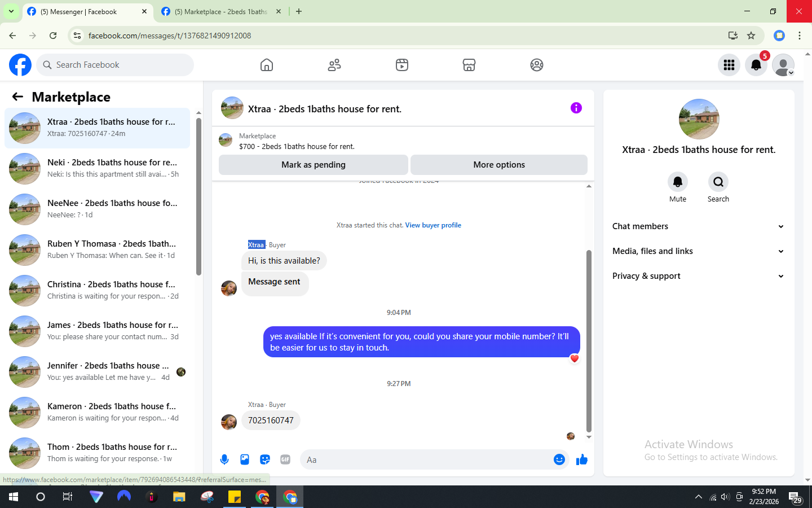812x508 pixels.
Task: Open the Jennifer conversation
Action: point(97,372)
